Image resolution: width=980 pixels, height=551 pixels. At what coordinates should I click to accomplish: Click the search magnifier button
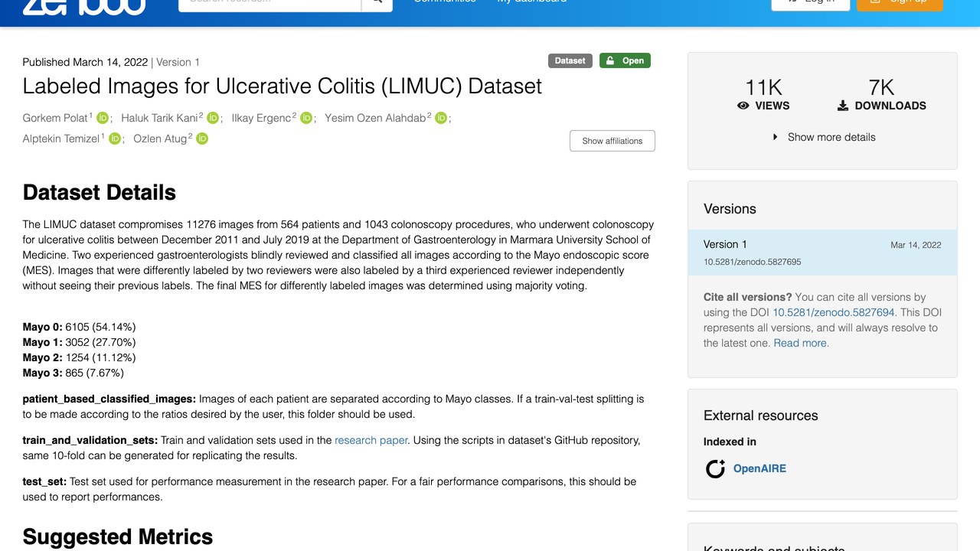coord(377,3)
